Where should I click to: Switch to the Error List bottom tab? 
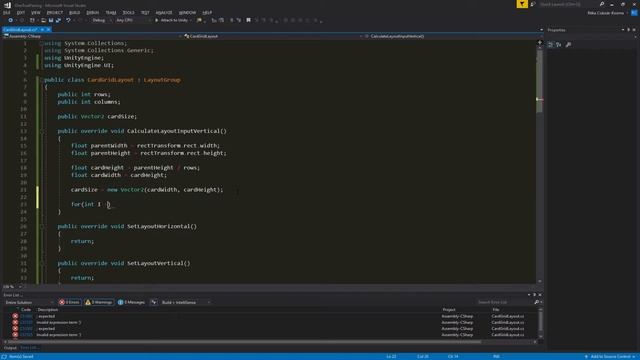tap(29, 348)
